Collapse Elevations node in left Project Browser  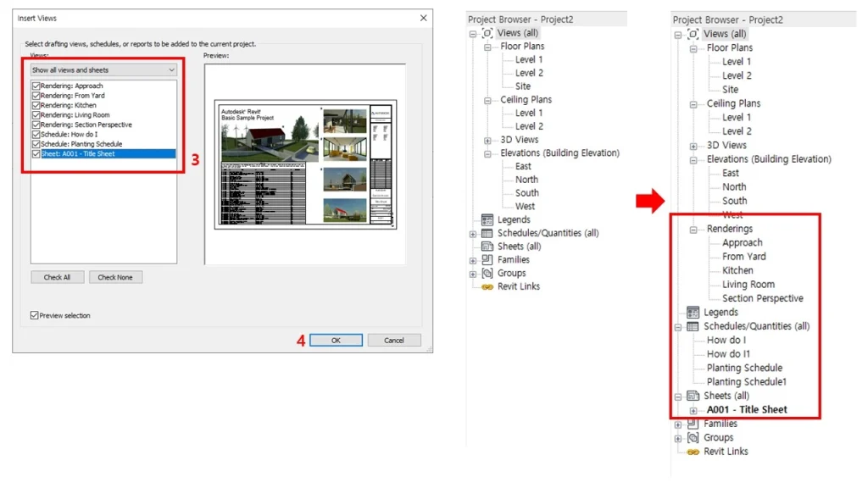(x=487, y=154)
